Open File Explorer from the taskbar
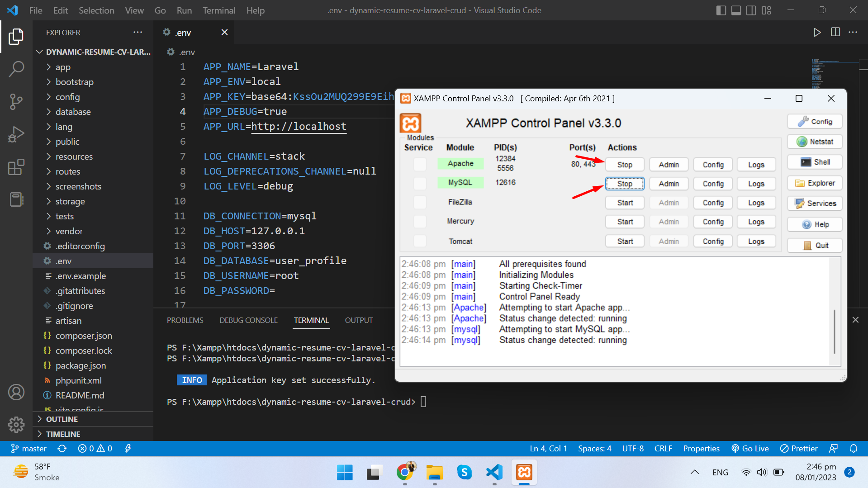Screen dimensions: 868x488 point(435,472)
